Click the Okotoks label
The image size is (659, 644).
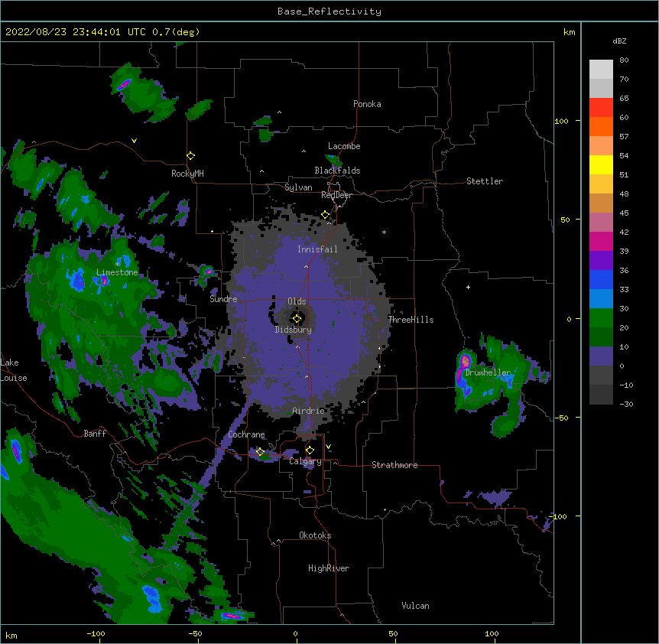(x=315, y=535)
